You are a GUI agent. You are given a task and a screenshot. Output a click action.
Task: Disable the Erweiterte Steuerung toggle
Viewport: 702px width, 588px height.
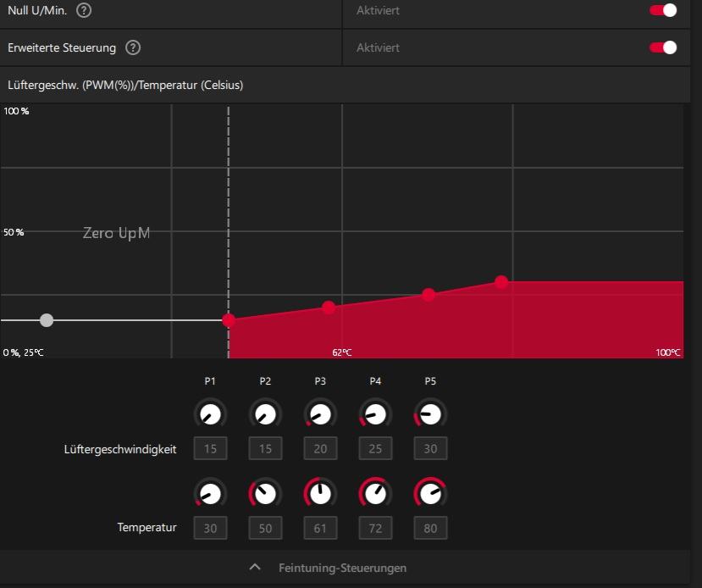[663, 47]
